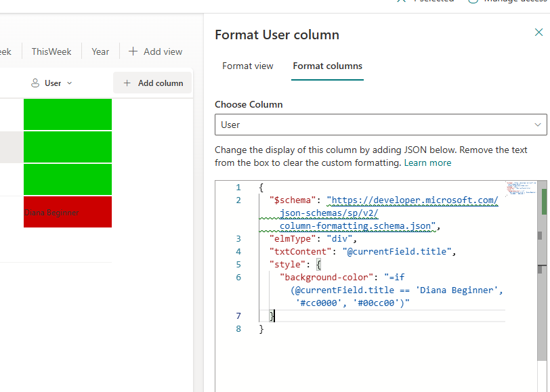Image resolution: width=550 pixels, height=392 pixels.
Task: Click the chevron arrow in Choose Column box
Action: [538, 125]
